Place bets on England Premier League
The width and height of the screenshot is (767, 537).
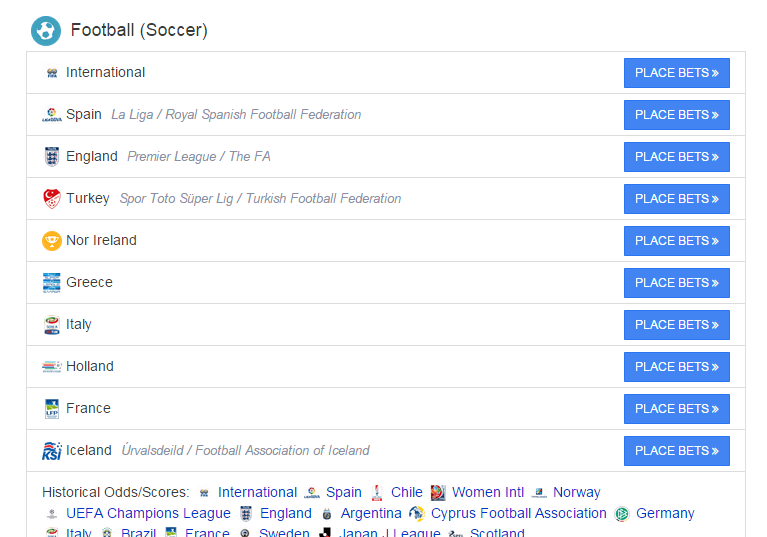677,157
